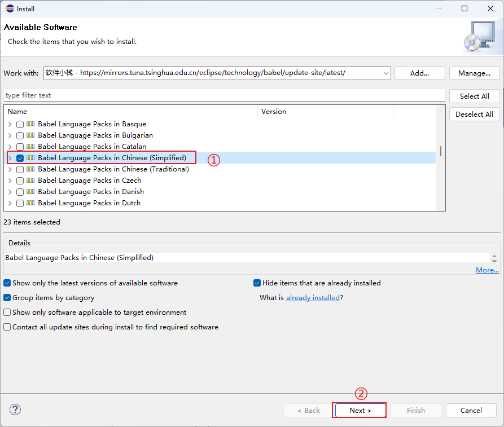504x427 pixels.
Task: Open the More... details link
Action: coord(487,270)
